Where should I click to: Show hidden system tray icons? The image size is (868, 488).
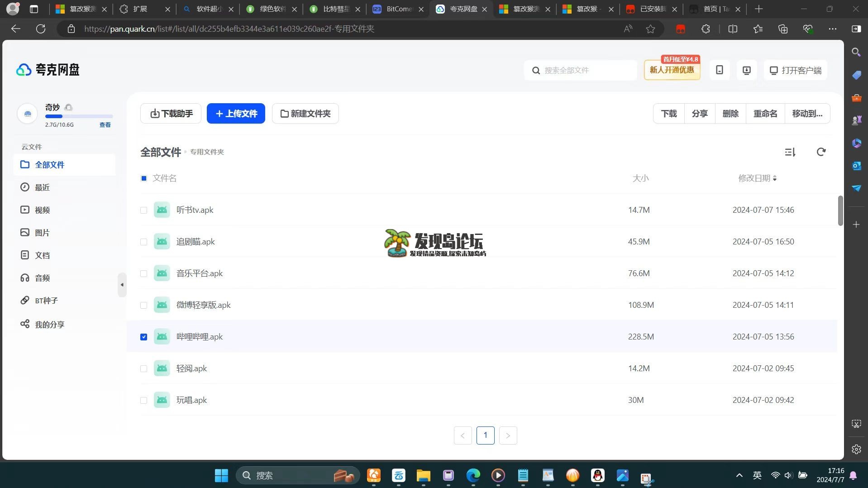[x=739, y=475]
